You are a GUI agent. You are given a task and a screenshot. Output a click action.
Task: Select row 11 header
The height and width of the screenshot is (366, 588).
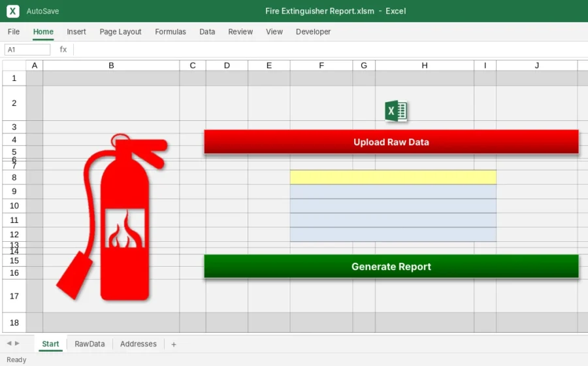point(14,220)
